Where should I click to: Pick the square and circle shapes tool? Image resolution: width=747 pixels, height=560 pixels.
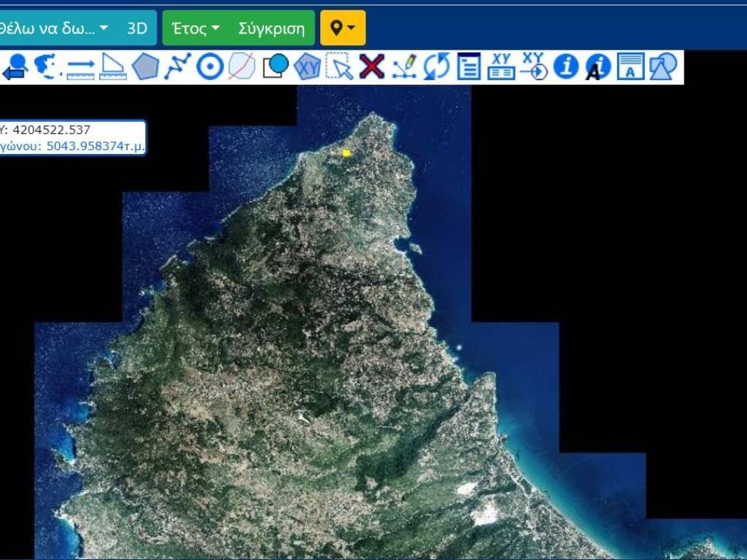tap(275, 67)
